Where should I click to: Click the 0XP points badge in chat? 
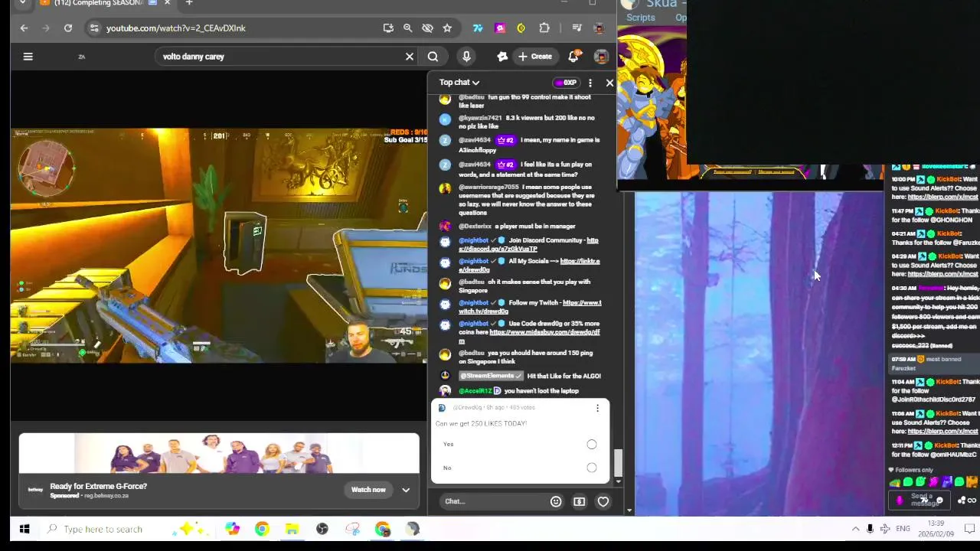(565, 83)
